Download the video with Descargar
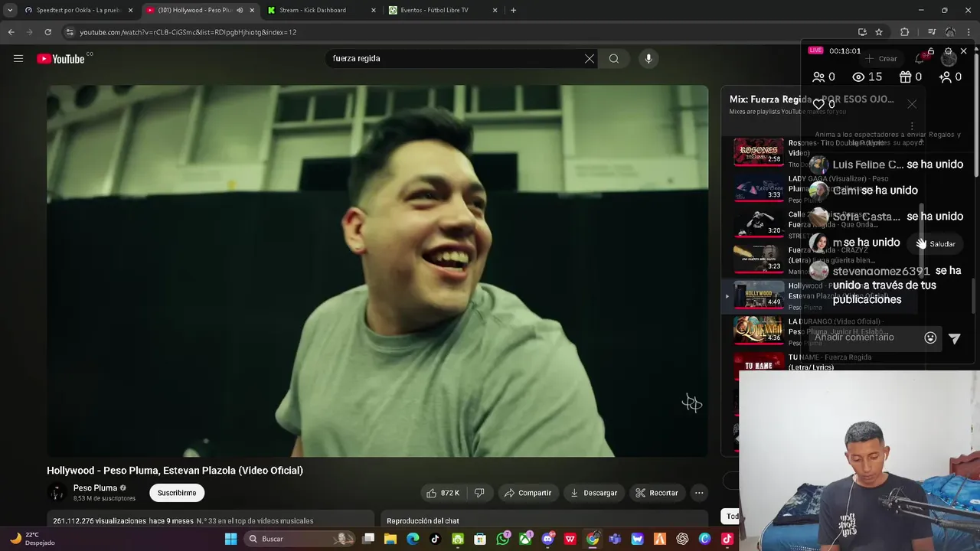The width and height of the screenshot is (980, 551). 593,493
